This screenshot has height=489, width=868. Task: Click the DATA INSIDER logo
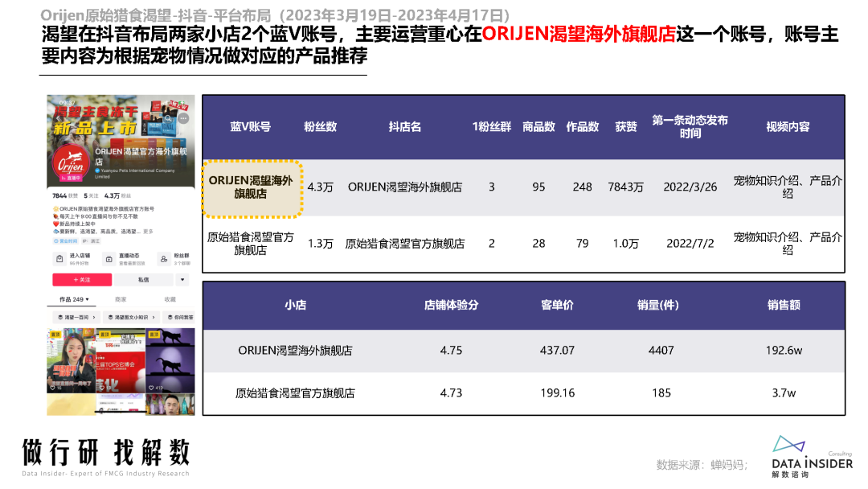click(812, 457)
